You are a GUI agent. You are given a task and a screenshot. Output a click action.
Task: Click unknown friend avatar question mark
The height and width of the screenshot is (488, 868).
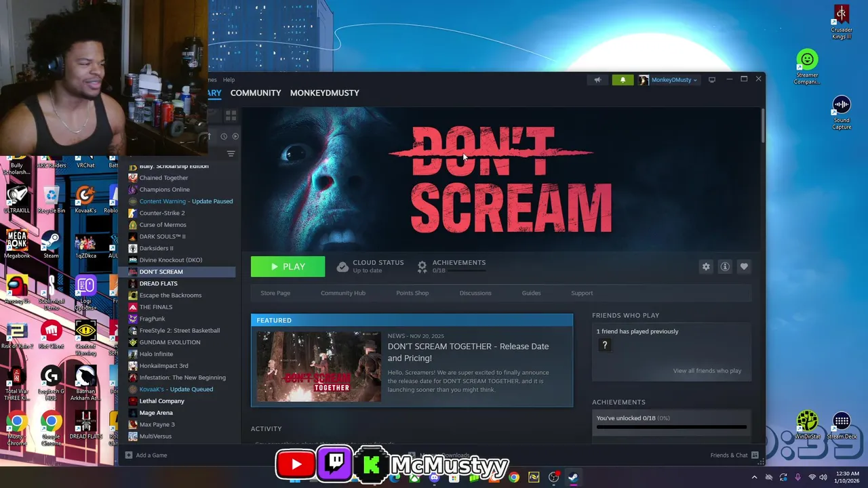[x=605, y=345]
